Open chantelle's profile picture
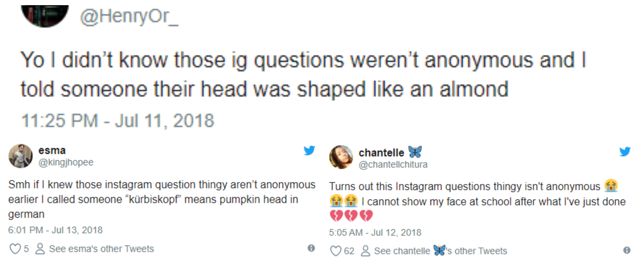Image resolution: width=644 pixels, height=264 pixels. coord(341,157)
